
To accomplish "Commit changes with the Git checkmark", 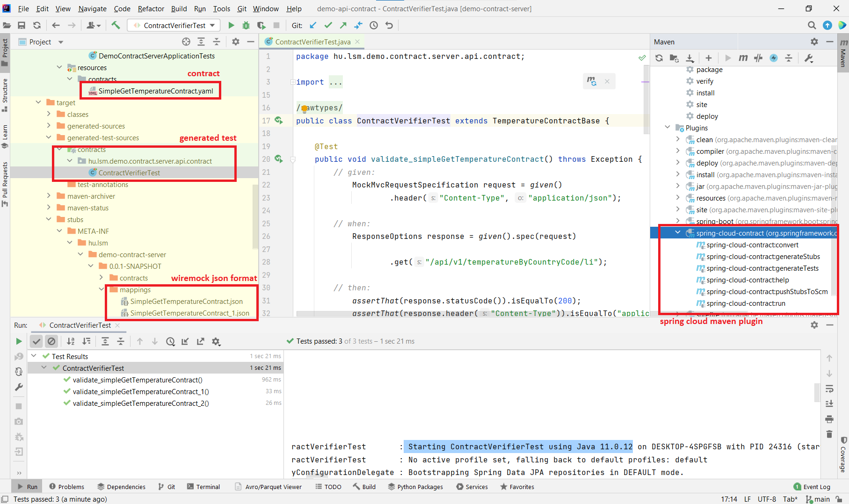I will [328, 25].
